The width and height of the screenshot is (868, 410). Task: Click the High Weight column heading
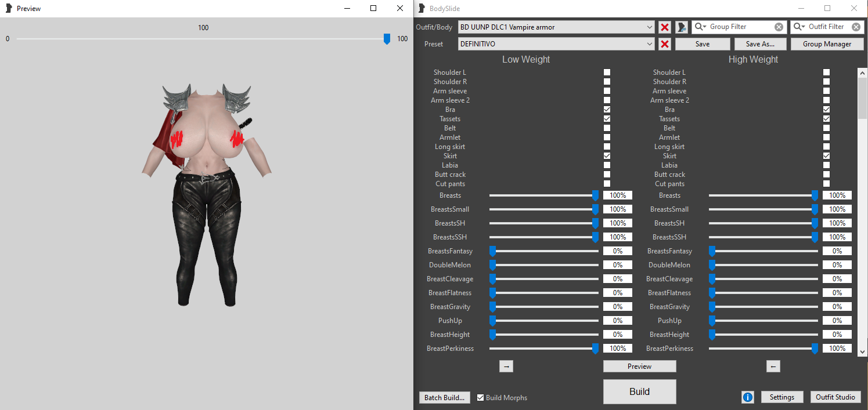coord(753,59)
